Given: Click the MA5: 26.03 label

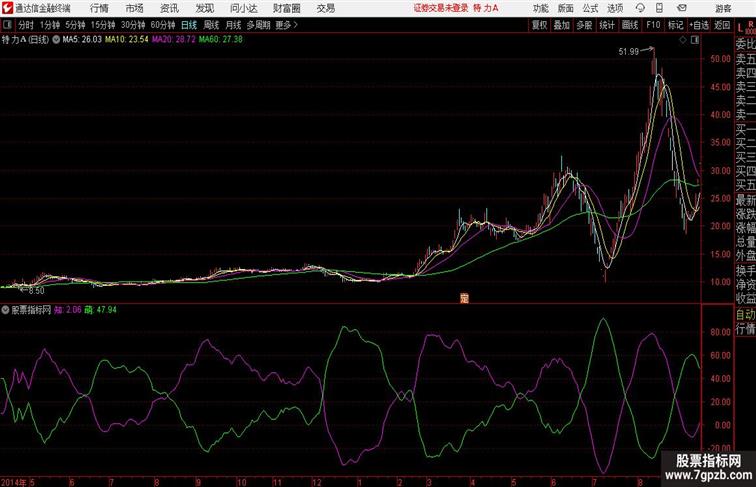Looking at the screenshot, I should (x=82, y=40).
